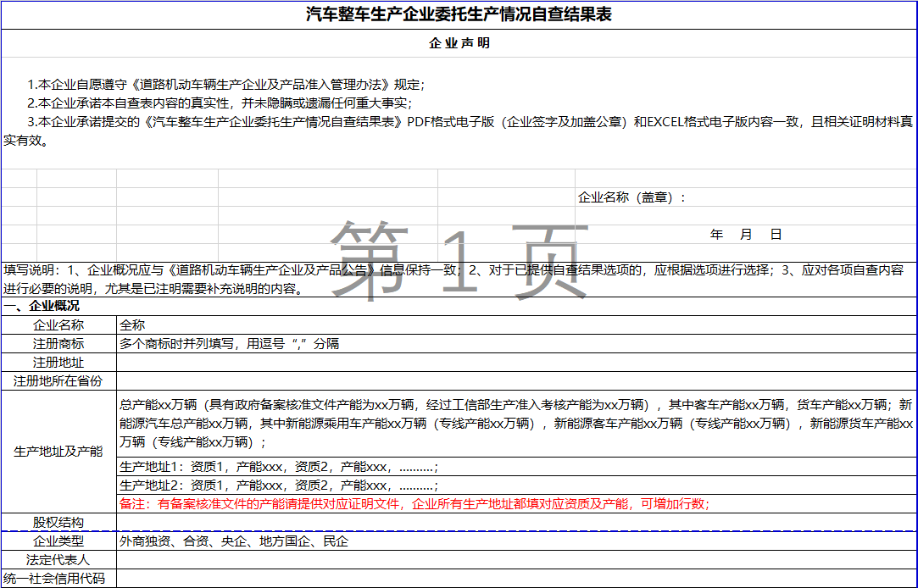Click the empty cell beside 注册地址
Viewport: 918px width, 588px height.
tap(515, 363)
